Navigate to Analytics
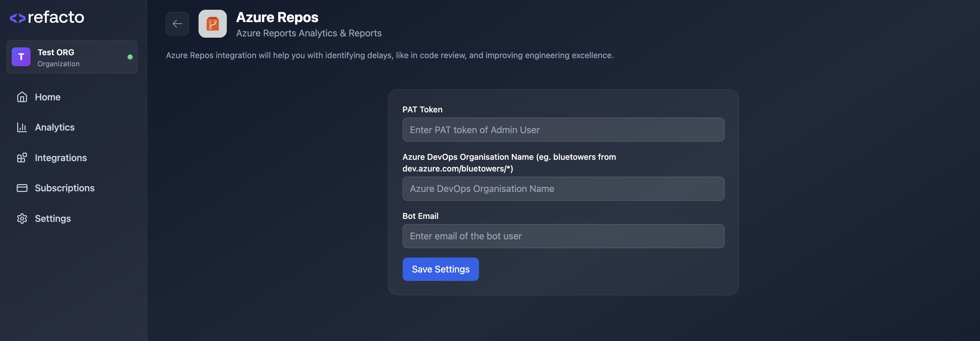Viewport: 980px width, 341px height. 54,127
